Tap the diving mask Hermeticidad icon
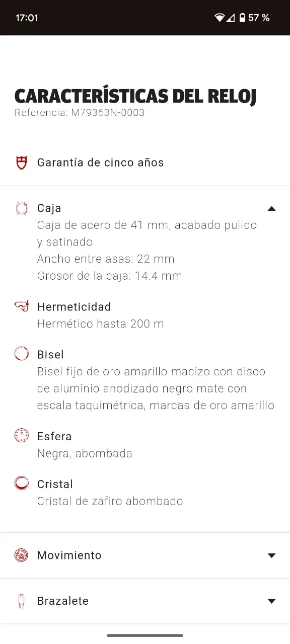The width and height of the screenshot is (290, 644). tap(21, 306)
